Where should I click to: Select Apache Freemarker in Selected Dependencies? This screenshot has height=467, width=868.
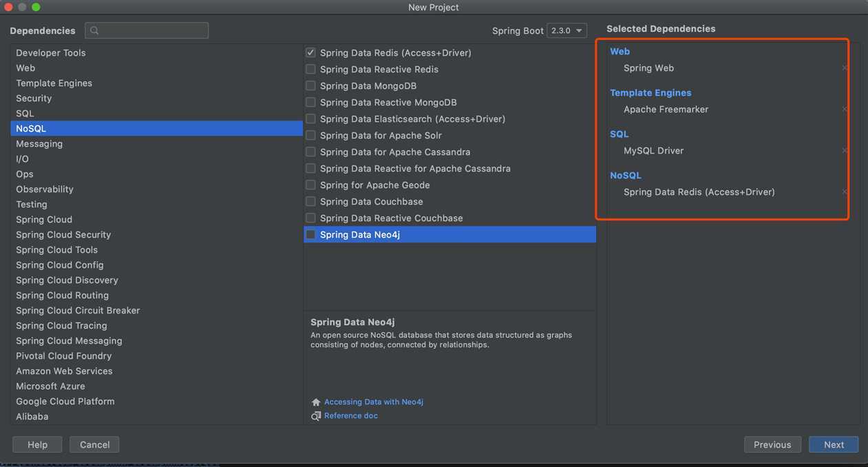coord(666,110)
